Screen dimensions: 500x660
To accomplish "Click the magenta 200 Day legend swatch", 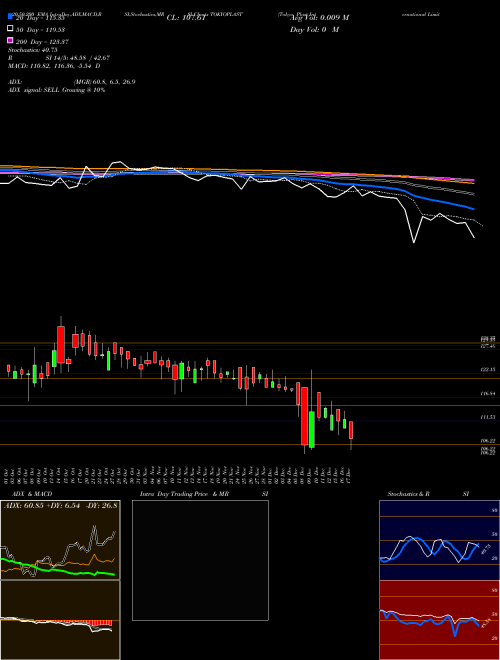I will click(11, 40).
